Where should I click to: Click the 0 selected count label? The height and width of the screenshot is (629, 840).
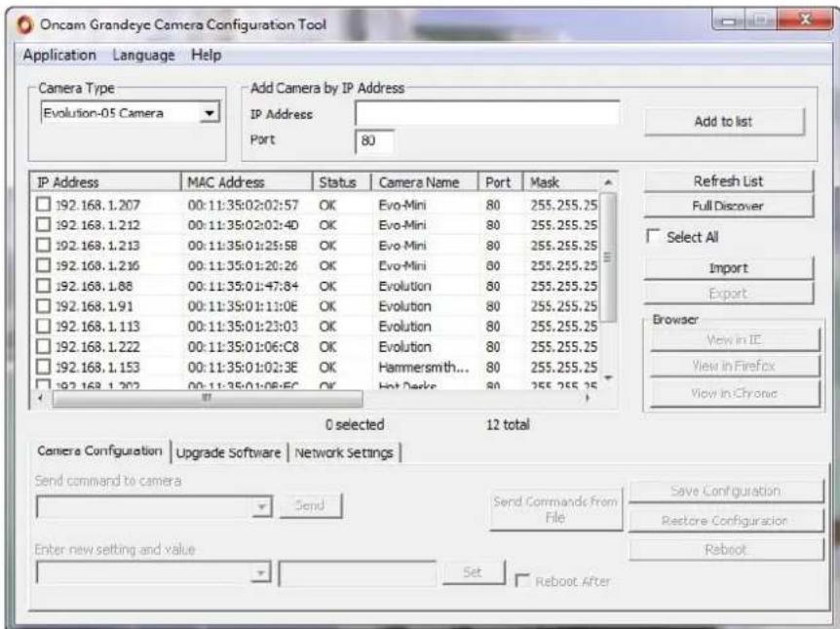coord(355,424)
